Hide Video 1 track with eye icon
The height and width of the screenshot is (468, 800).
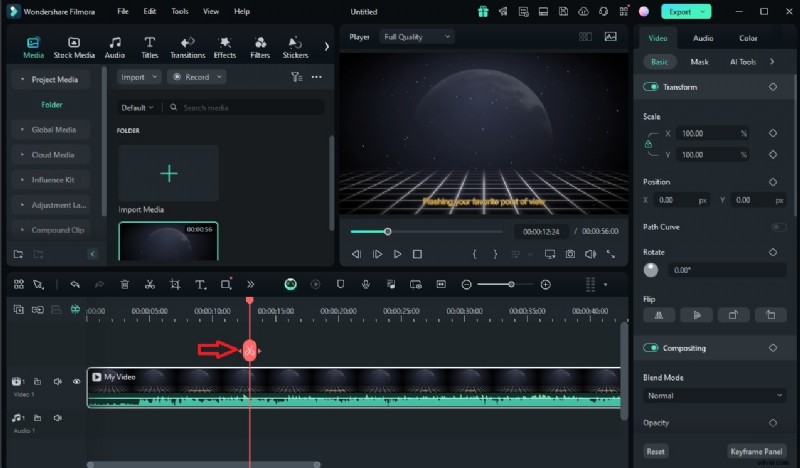click(x=76, y=382)
